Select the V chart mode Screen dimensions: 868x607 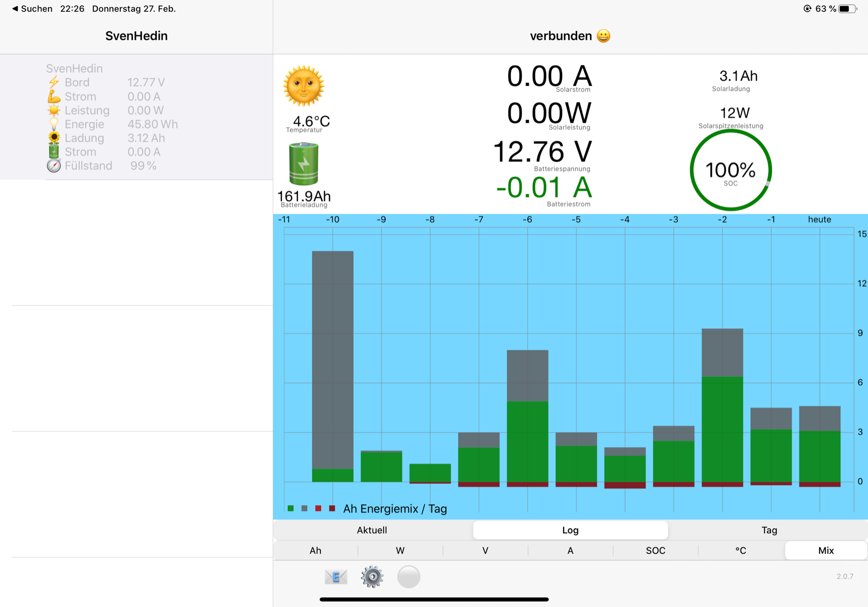pos(485,550)
